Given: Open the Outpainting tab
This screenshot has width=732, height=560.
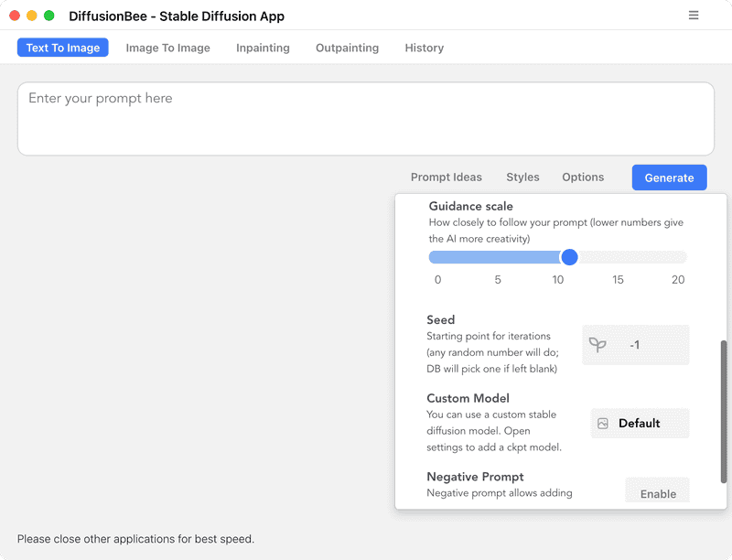Looking at the screenshot, I should tap(347, 48).
